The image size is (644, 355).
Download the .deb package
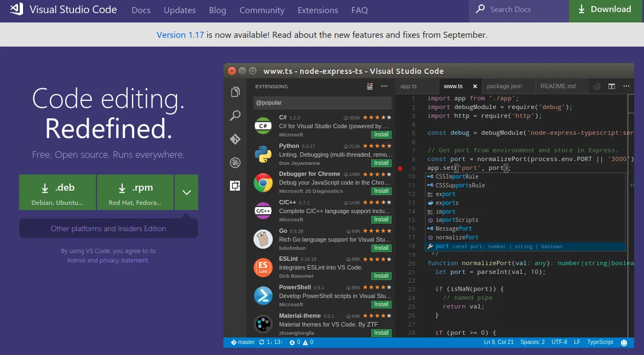click(x=58, y=192)
